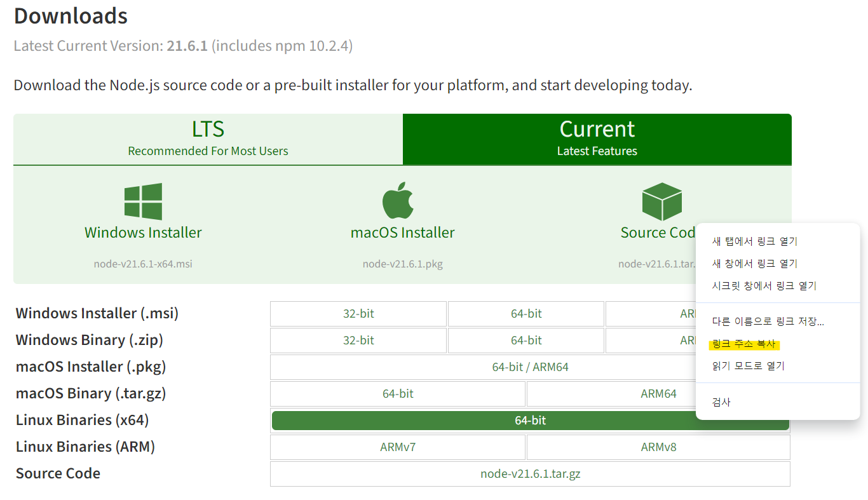Viewport: 868px width, 500px height.
Task: Download 32-bit Windows Binary (.zip)
Action: tap(358, 341)
